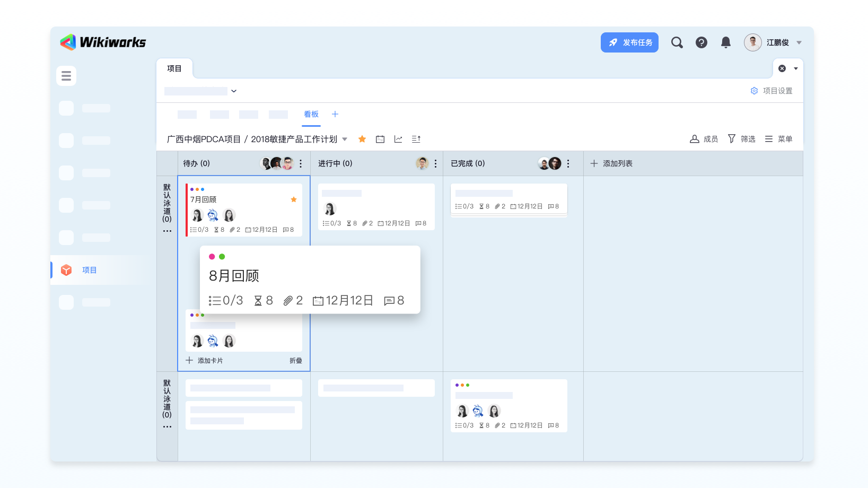Screen dimensions: 868x488
Task: Switch to the 看板 tab
Action: point(311,114)
